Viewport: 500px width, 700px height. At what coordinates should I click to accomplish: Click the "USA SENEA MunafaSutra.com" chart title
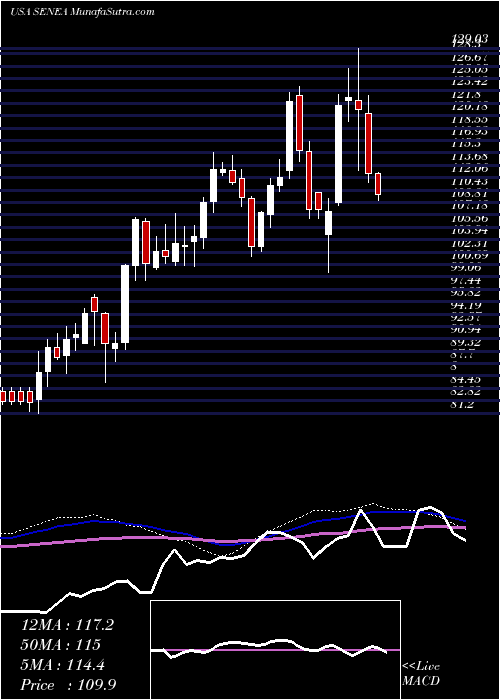82,12
